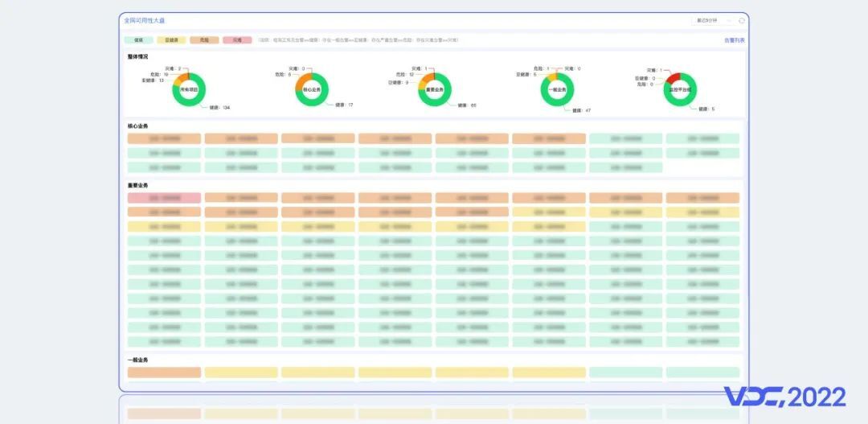Open the first orange tile under 核心业务
The width and height of the screenshot is (868, 424).
tap(164, 138)
